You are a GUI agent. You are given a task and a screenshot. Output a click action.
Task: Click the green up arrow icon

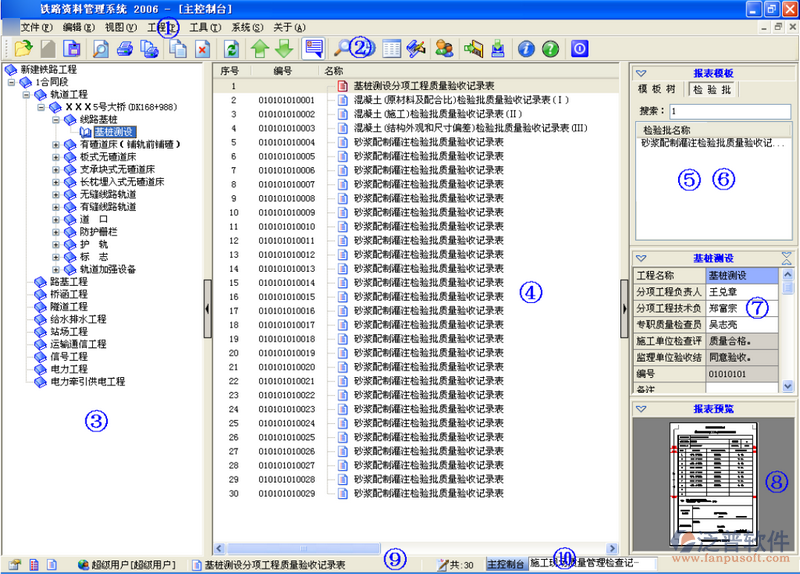(x=260, y=48)
